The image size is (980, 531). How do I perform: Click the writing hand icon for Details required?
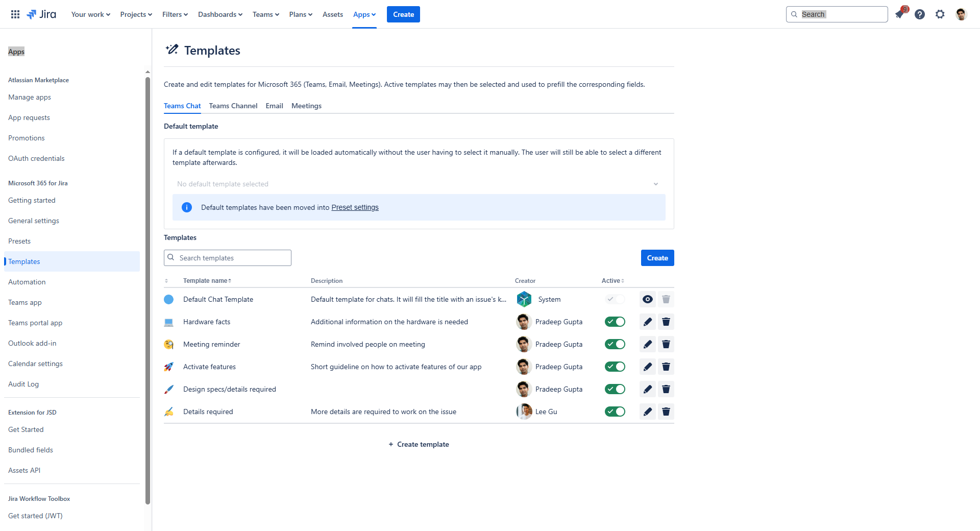tap(169, 412)
